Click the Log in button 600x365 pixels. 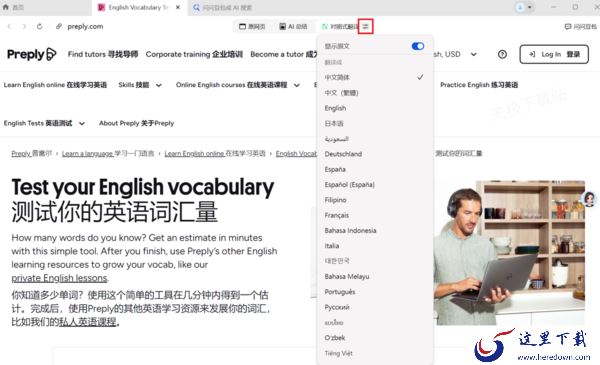(x=554, y=54)
